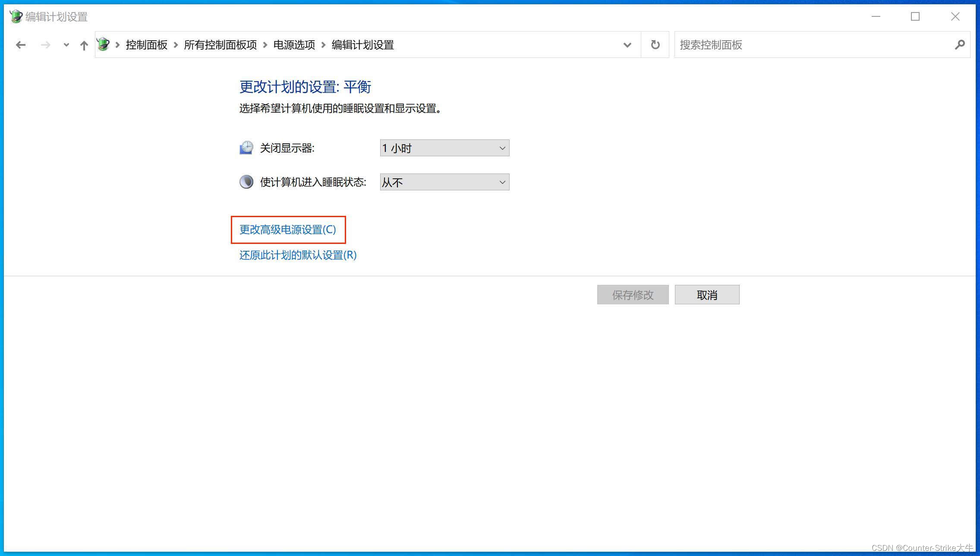The height and width of the screenshot is (556, 980).
Task: Click the 保存修改 button
Action: [x=633, y=295]
